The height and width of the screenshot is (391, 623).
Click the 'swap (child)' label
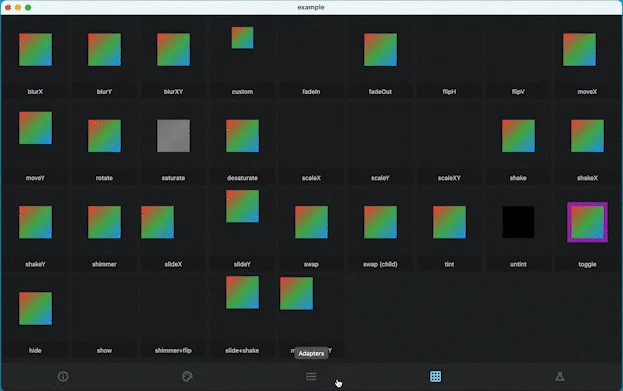(x=380, y=264)
